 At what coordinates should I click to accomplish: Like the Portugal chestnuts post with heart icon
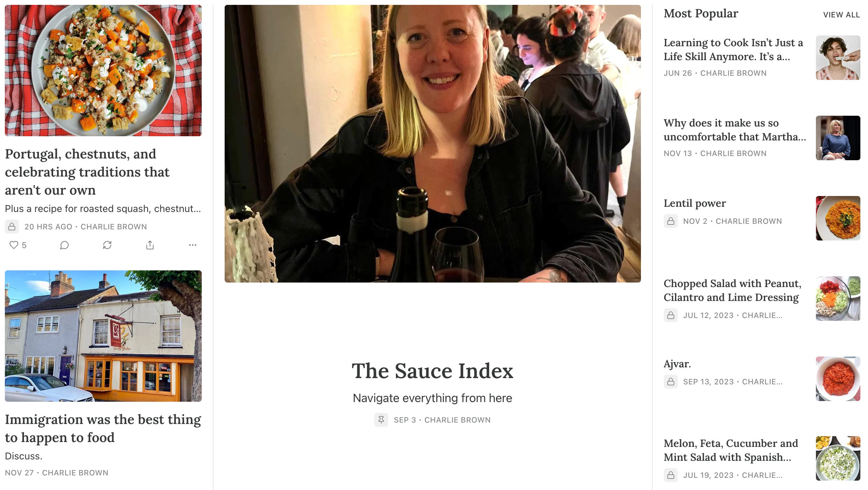pos(14,245)
